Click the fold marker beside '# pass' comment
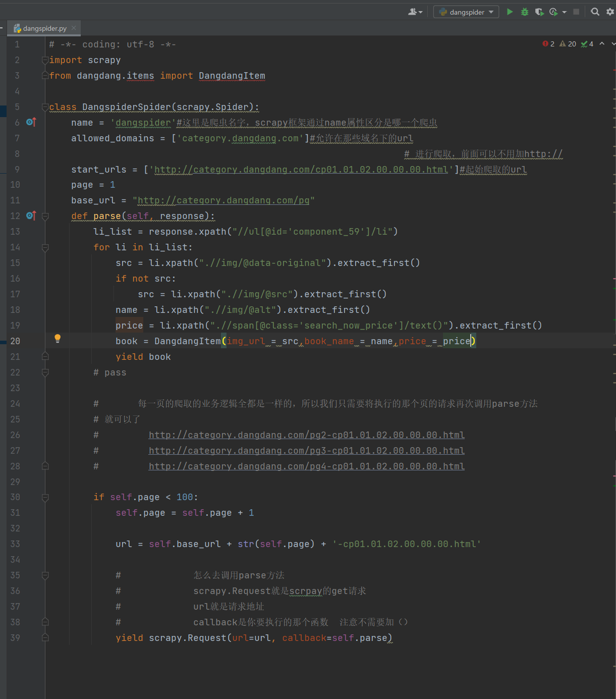This screenshot has height=699, width=616. click(45, 372)
